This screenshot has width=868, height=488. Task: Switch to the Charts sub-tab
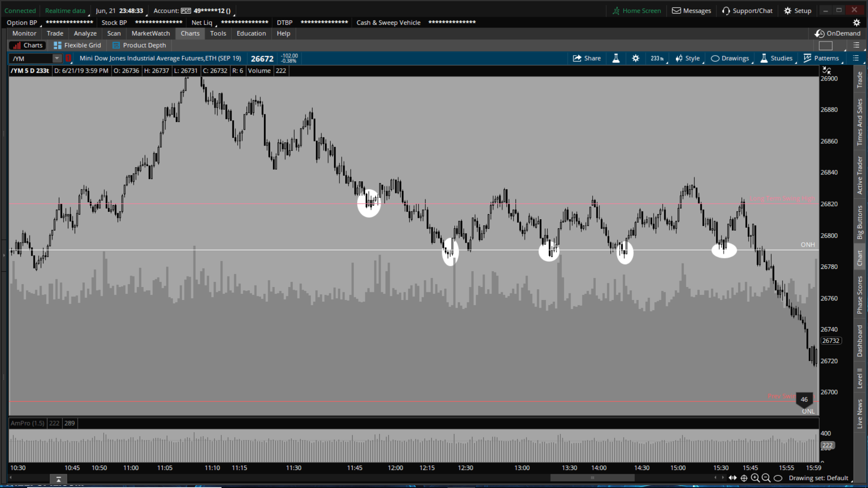28,45
